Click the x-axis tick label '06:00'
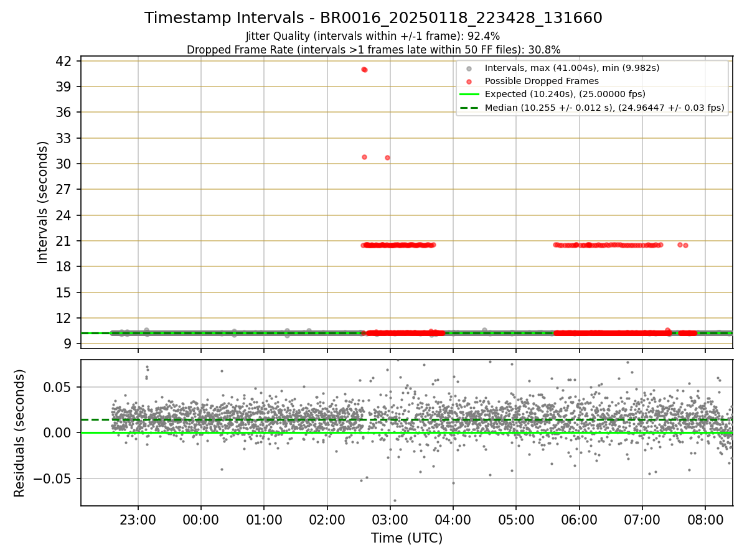The width and height of the screenshot is (747, 560). [579, 520]
